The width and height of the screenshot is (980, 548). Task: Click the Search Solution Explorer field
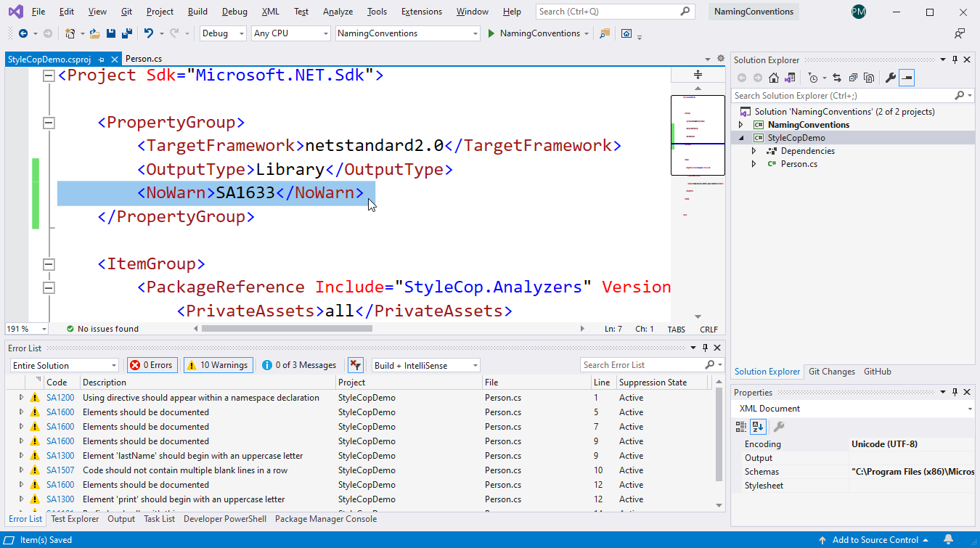tap(852, 96)
